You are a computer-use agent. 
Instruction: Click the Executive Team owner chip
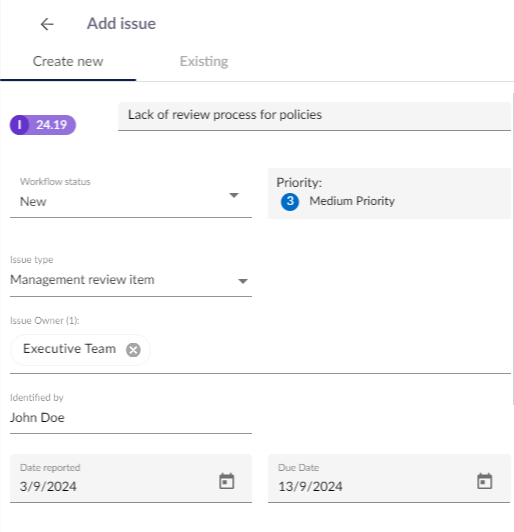pyautogui.click(x=80, y=350)
